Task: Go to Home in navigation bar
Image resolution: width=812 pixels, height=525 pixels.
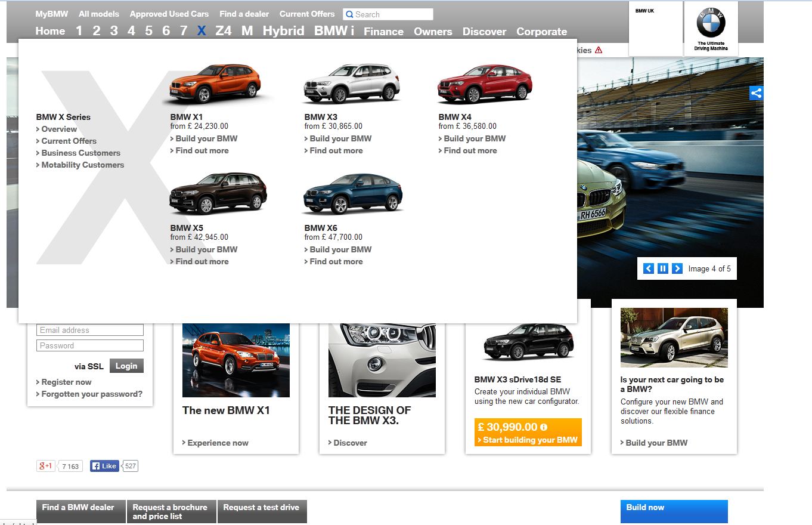Action: pyautogui.click(x=50, y=31)
